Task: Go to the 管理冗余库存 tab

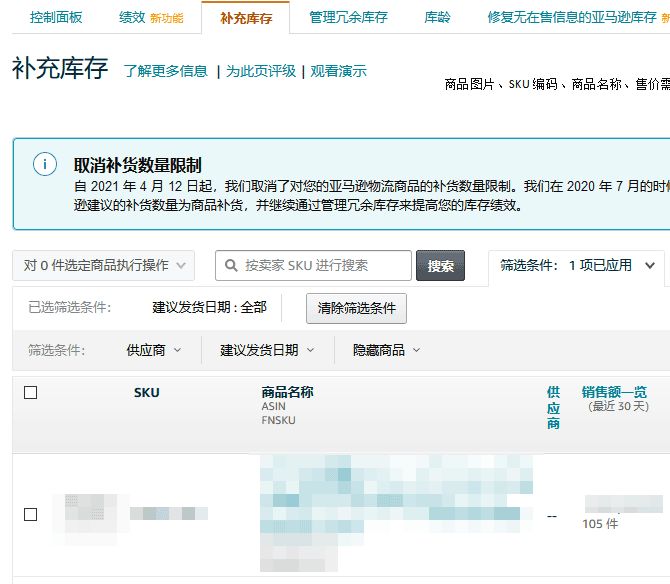Action: pos(348,18)
